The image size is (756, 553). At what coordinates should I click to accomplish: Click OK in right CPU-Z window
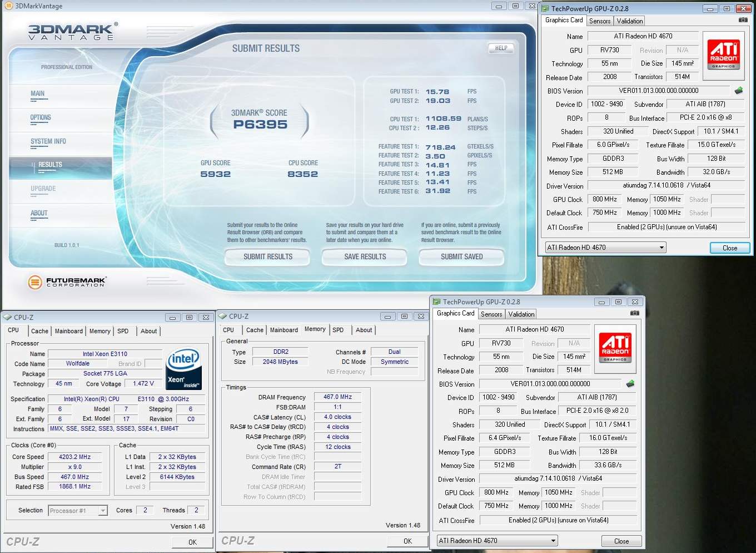click(407, 541)
